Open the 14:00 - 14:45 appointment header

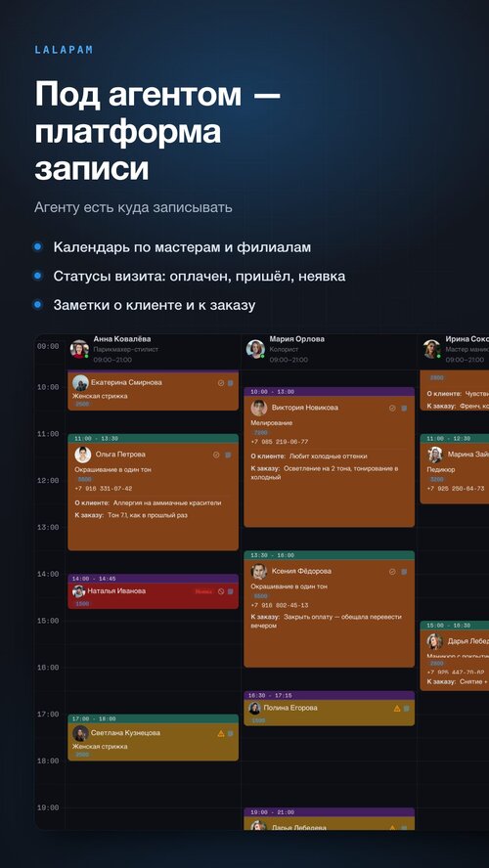click(x=153, y=579)
